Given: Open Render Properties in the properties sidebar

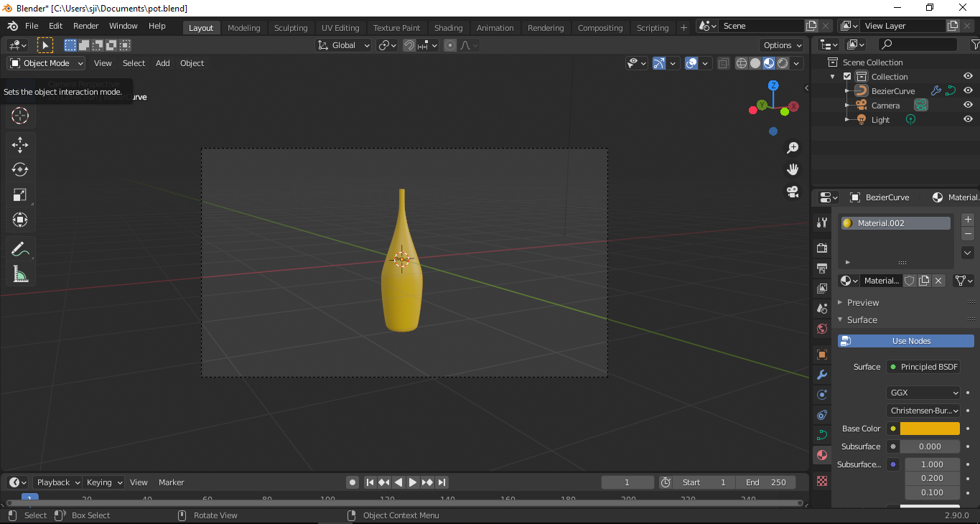Looking at the screenshot, I should 821,248.
